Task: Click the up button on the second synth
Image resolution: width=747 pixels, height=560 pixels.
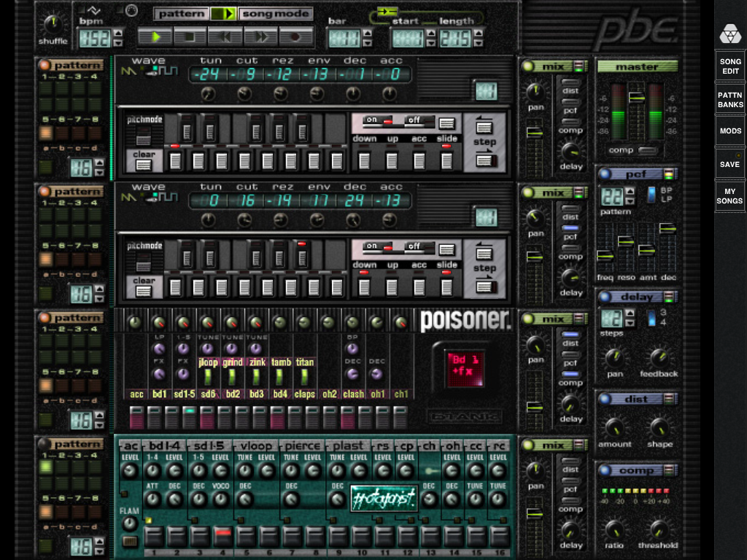Action: pos(392,287)
